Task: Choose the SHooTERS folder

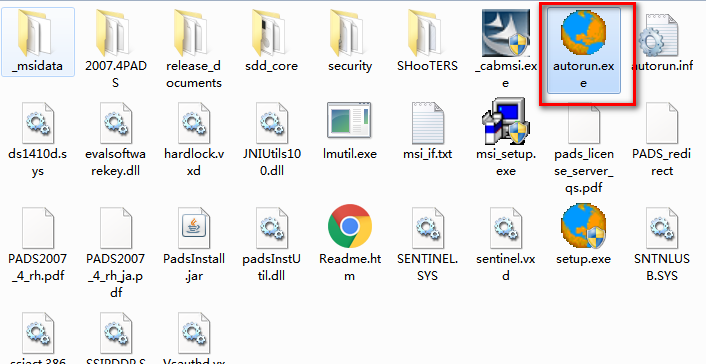Action: click(427, 41)
